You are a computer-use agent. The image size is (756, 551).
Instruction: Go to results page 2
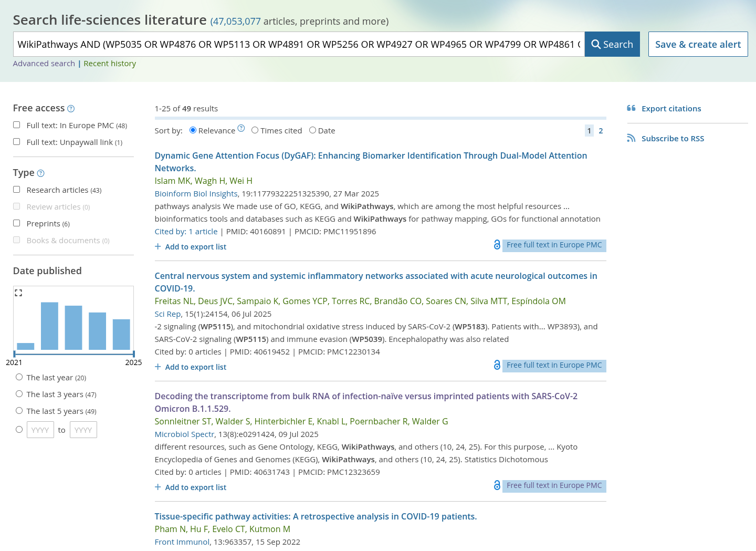coord(601,131)
